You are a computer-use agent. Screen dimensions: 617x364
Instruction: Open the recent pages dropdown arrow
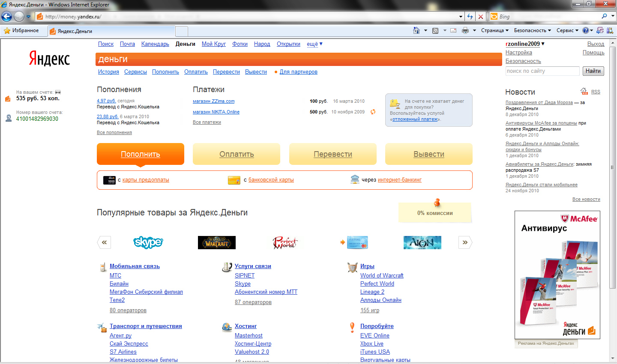pos(29,17)
